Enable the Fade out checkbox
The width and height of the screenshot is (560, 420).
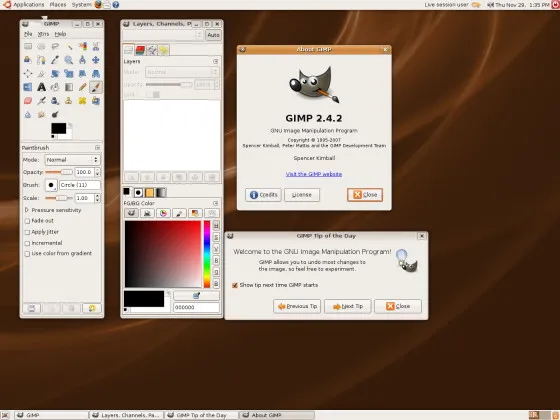27,221
